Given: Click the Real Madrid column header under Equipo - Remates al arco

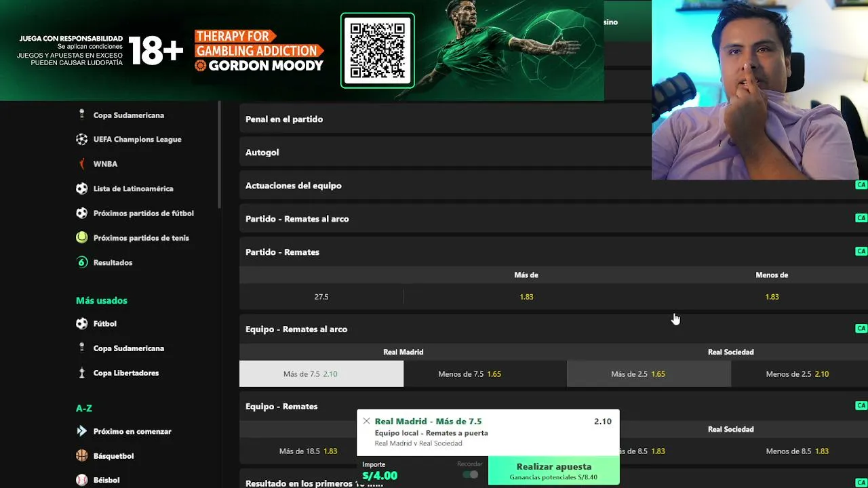Looking at the screenshot, I should [x=403, y=352].
